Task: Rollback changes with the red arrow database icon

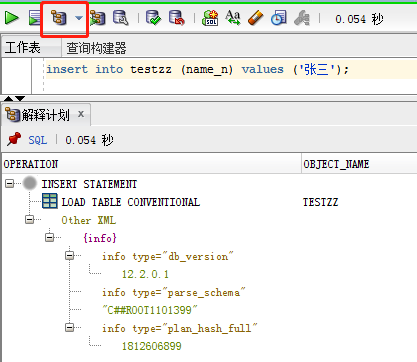Action: tap(177, 18)
